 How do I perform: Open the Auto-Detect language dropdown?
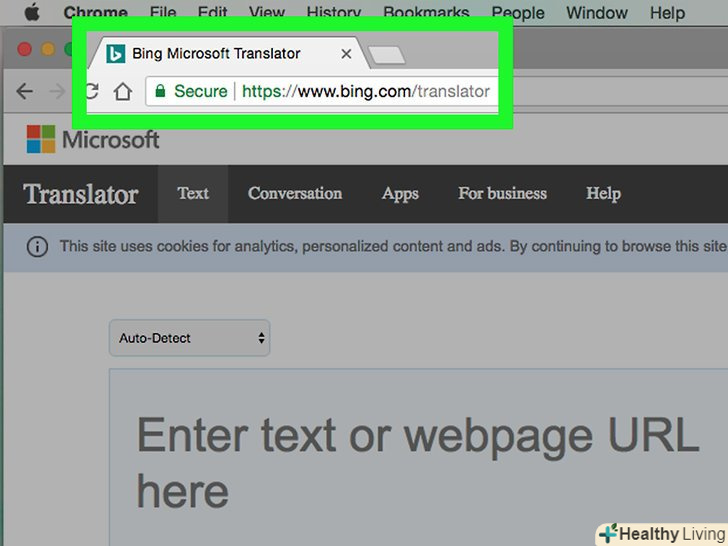189,338
